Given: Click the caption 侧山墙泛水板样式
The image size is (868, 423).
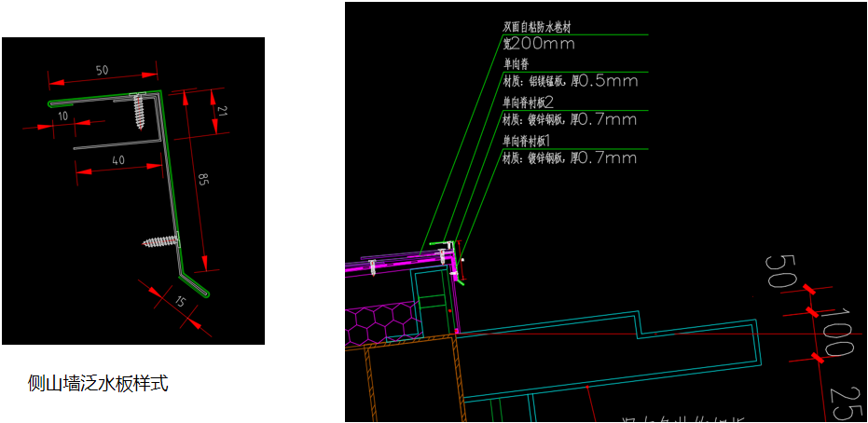Looking at the screenshot, I should coord(98,382).
